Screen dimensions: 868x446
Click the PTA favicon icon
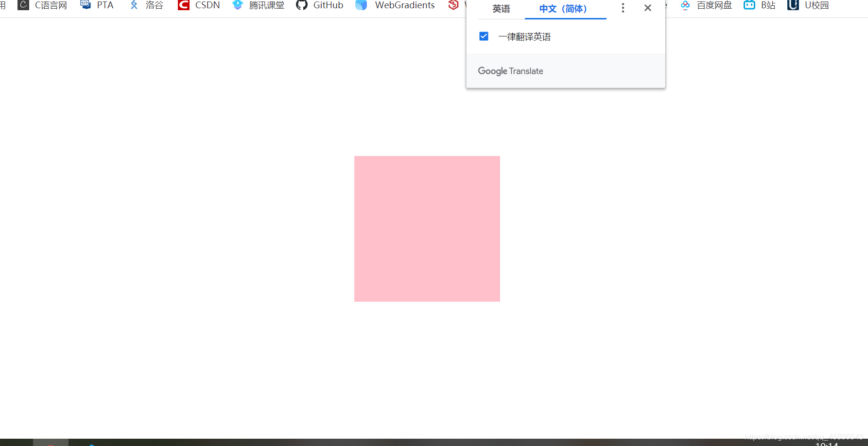tap(86, 5)
